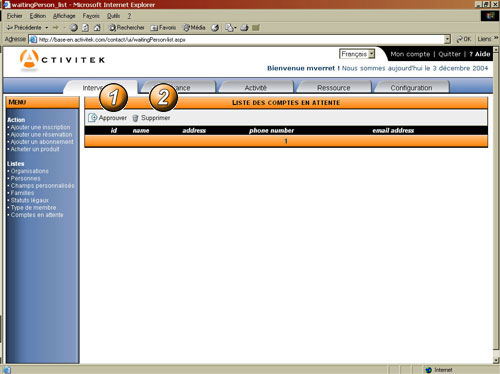
Task: Click the History toolbar icon
Action: 215,28
